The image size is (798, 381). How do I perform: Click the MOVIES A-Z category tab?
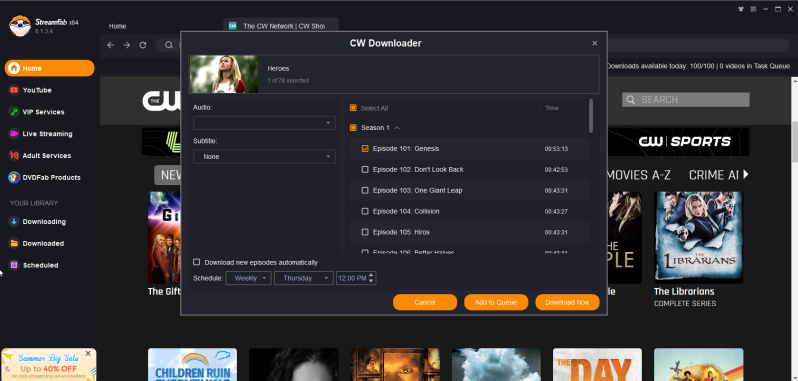point(638,175)
